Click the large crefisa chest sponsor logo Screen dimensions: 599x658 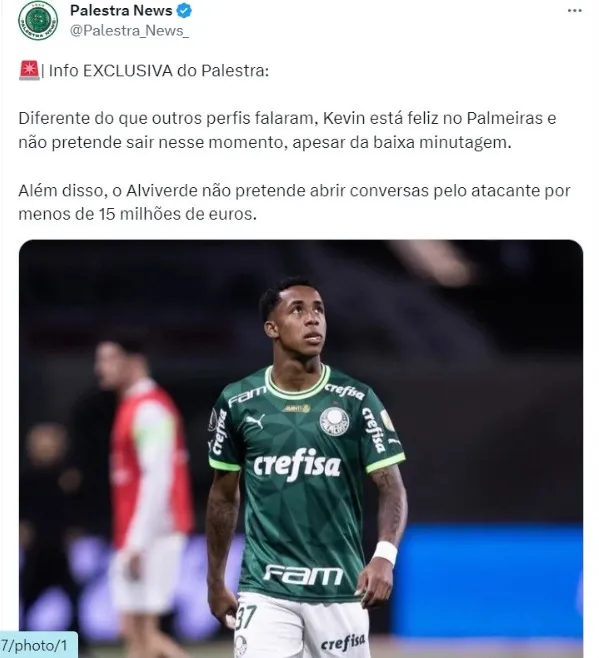point(297,465)
